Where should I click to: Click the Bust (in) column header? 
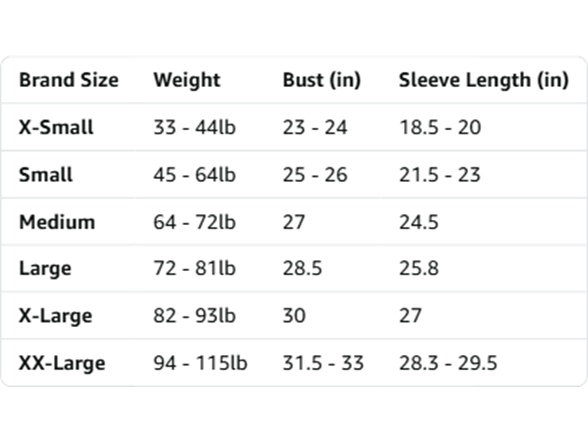tap(321, 80)
